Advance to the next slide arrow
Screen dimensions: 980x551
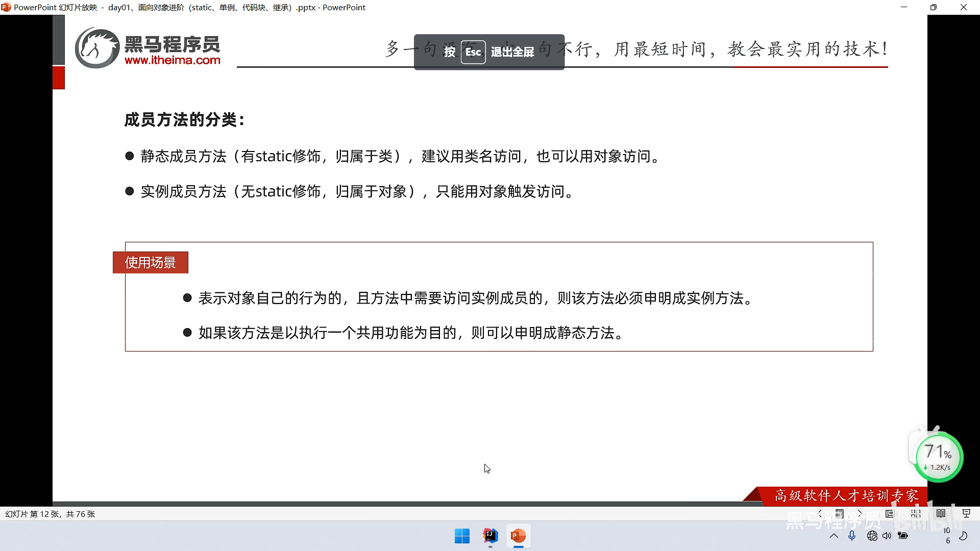[x=860, y=514]
